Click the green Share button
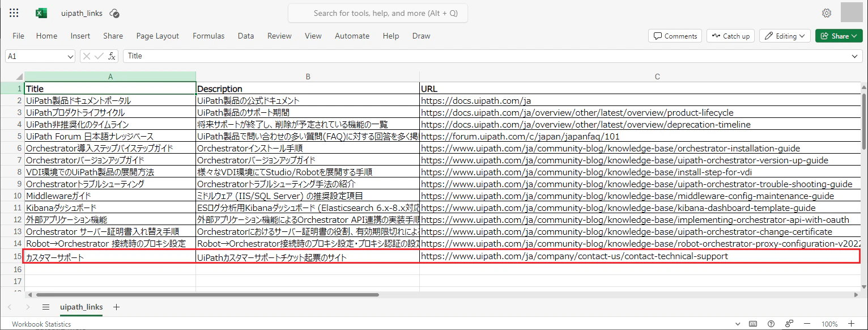Screen dimensions: 868x330 coord(839,36)
